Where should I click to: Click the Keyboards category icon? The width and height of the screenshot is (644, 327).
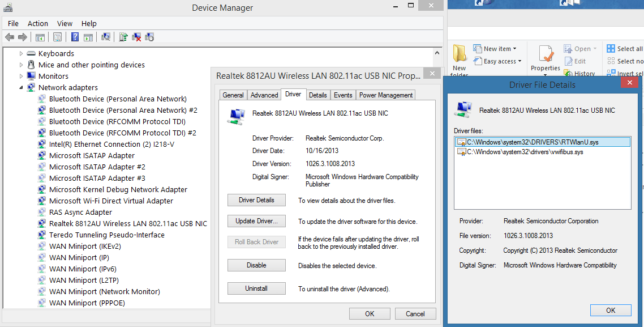point(31,53)
